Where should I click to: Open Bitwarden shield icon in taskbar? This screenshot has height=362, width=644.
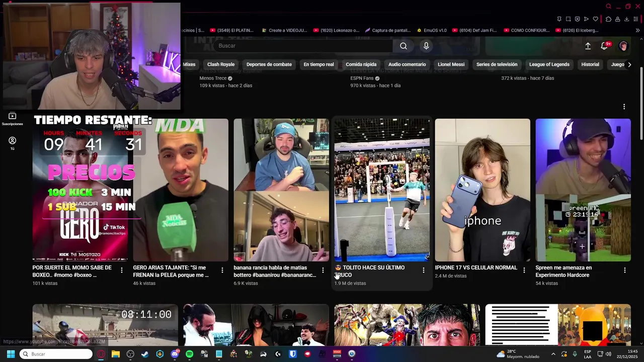tap(292, 354)
